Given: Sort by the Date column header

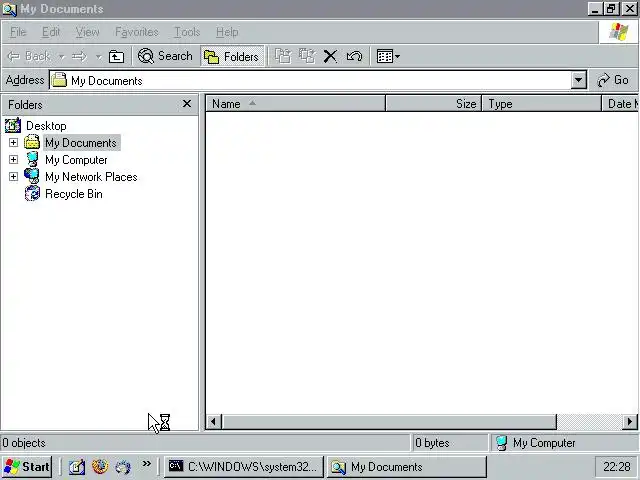Looking at the screenshot, I should (620, 104).
